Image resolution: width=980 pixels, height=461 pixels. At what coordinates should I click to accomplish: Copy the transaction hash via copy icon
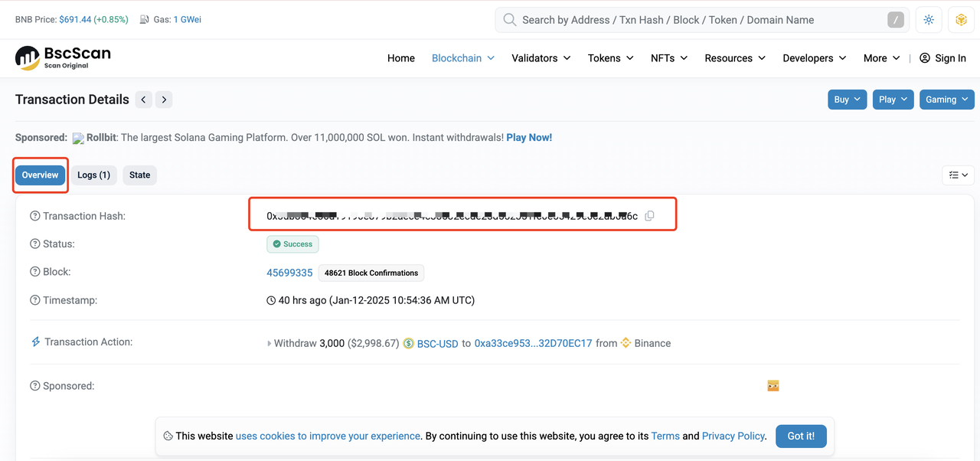point(649,216)
